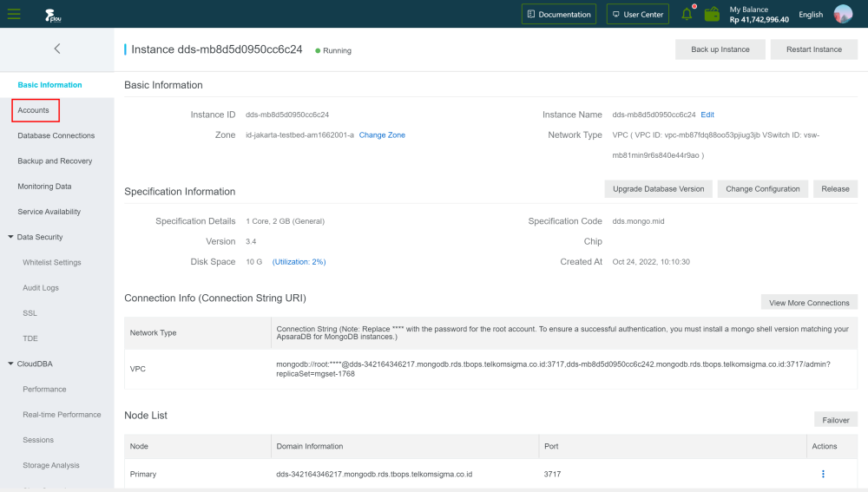Click the port value 3717
Screen dimensions: 868x492
[x=552, y=475]
